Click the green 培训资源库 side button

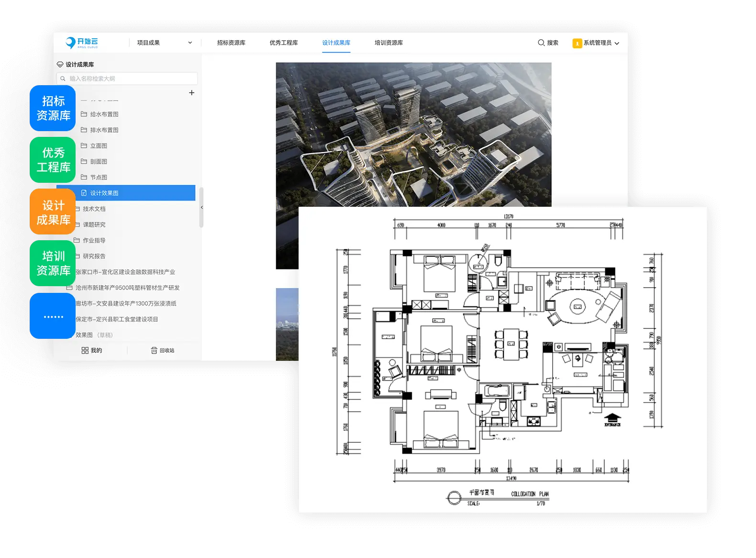coord(53,263)
